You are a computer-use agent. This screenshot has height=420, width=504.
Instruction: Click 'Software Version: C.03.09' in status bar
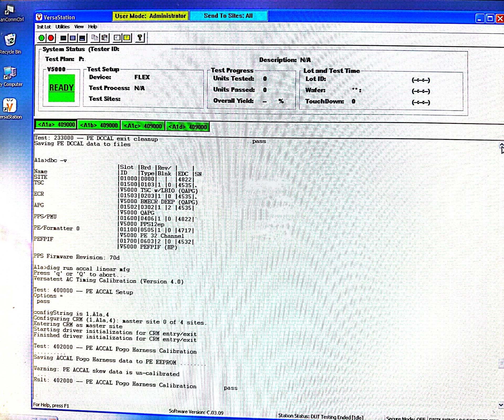pyautogui.click(x=196, y=412)
